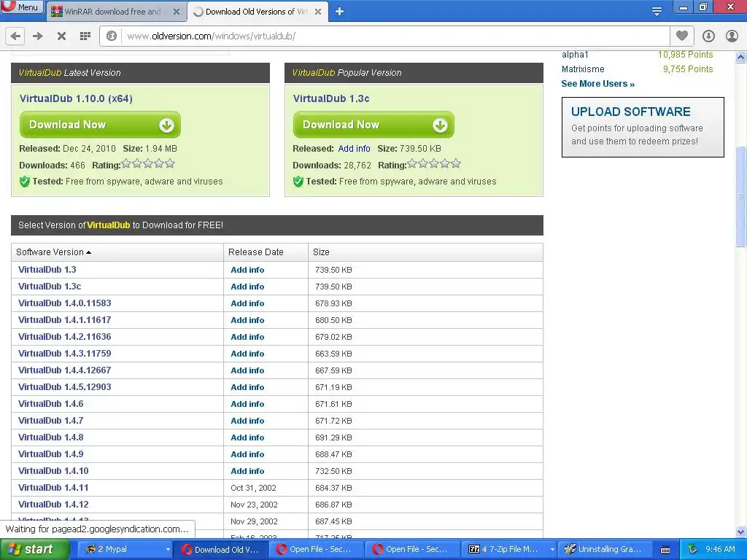The height and width of the screenshot is (560, 747).
Task: Open VirtualDub 1.3c link in table
Action: (x=50, y=286)
